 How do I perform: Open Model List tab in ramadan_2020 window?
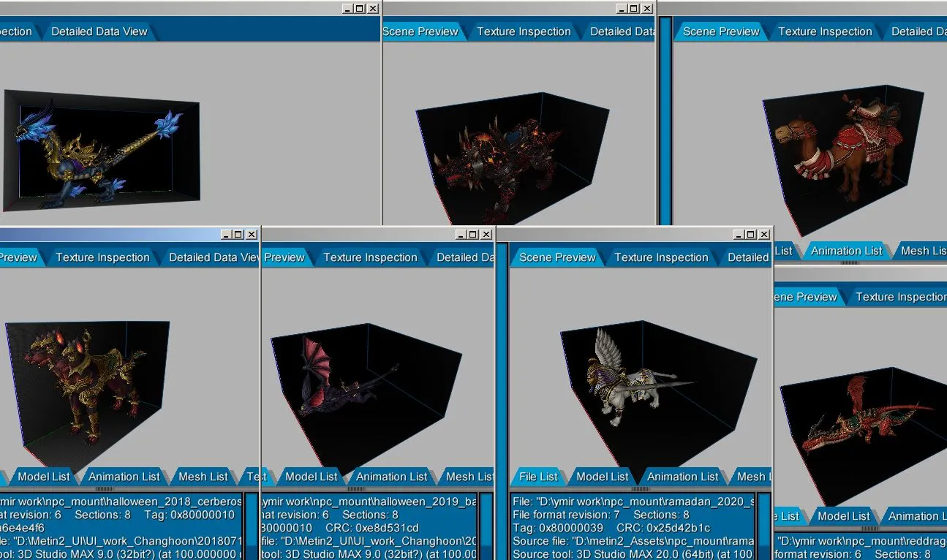coord(603,477)
